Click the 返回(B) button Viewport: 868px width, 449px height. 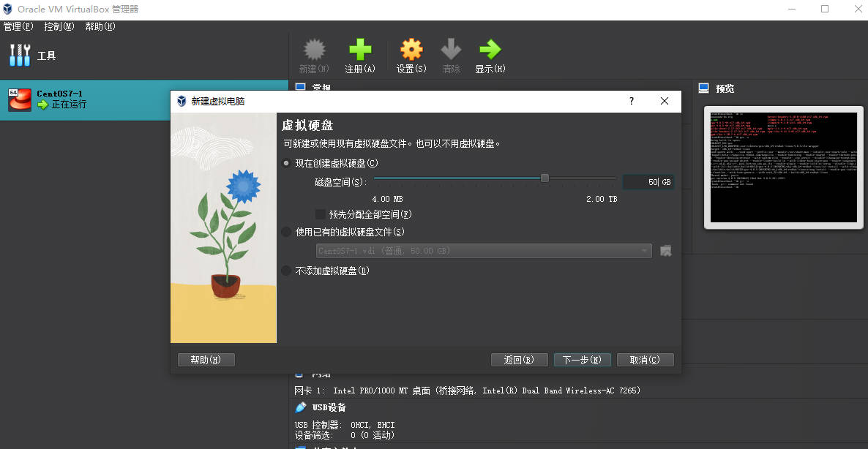coord(519,360)
